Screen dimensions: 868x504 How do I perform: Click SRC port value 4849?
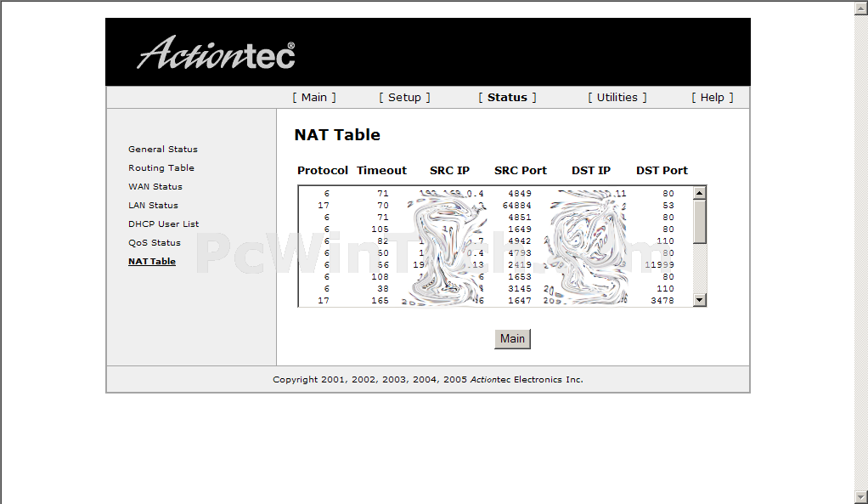[520, 193]
